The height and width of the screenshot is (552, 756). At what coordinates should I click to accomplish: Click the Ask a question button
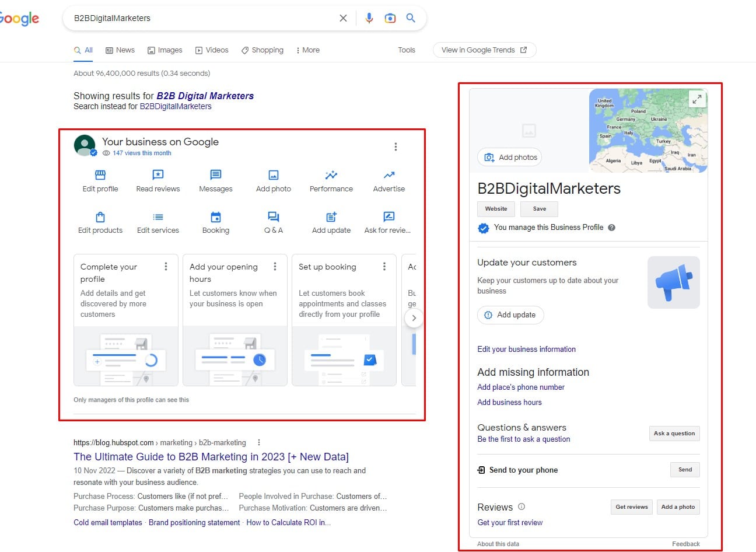click(674, 434)
